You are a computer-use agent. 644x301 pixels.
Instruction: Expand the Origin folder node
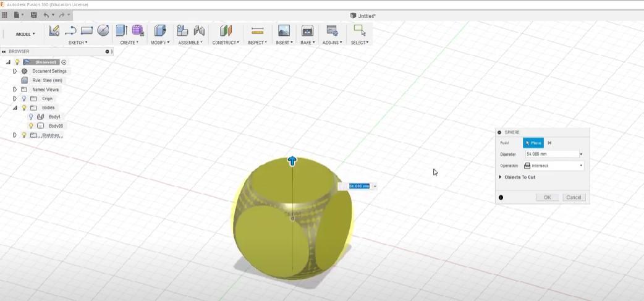(x=15, y=98)
